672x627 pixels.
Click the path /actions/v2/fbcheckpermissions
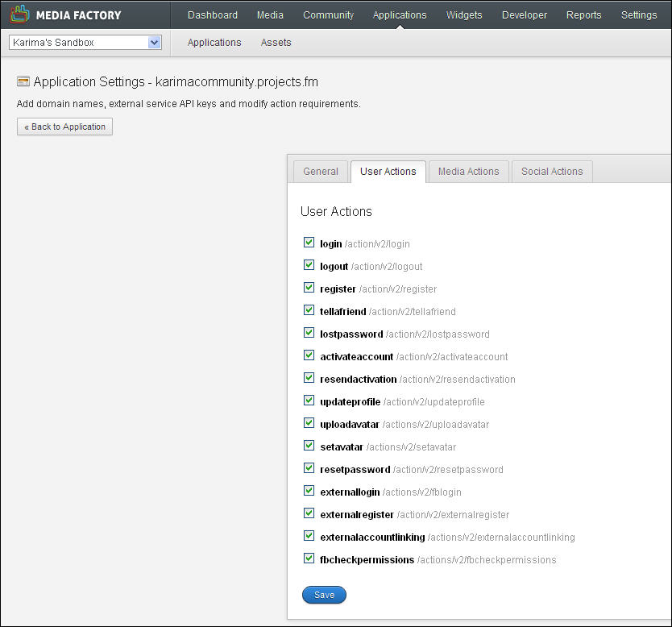[487, 560]
